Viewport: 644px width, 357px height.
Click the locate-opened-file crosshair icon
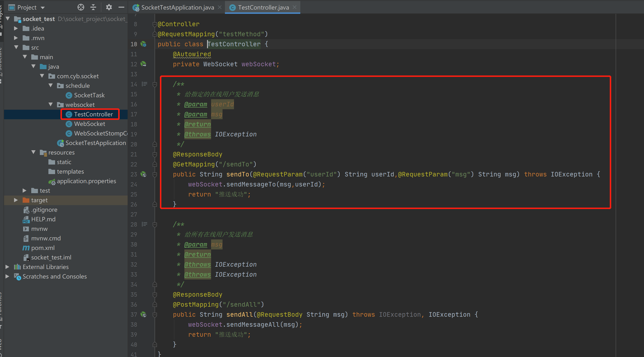click(x=81, y=7)
